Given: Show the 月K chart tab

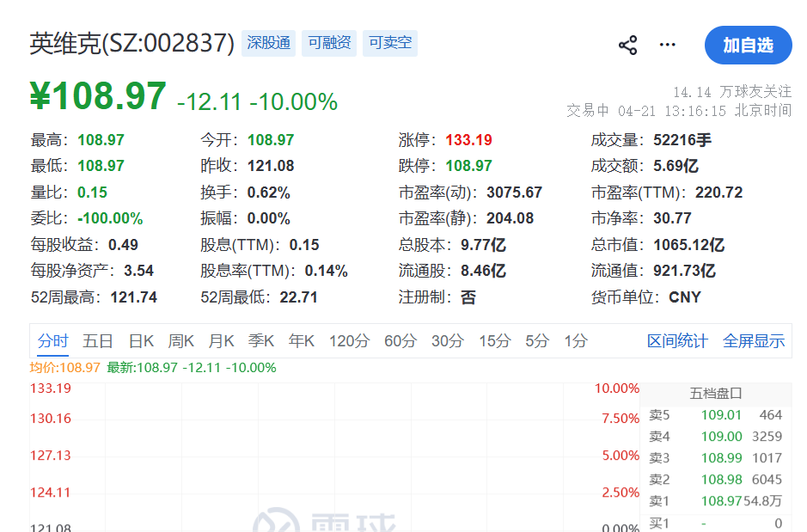Looking at the screenshot, I should pyautogui.click(x=222, y=341).
